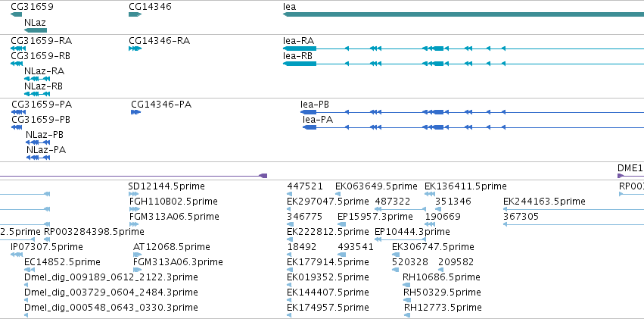Click protein CG31659-PA label
644x319 pixels.
(x=42, y=105)
